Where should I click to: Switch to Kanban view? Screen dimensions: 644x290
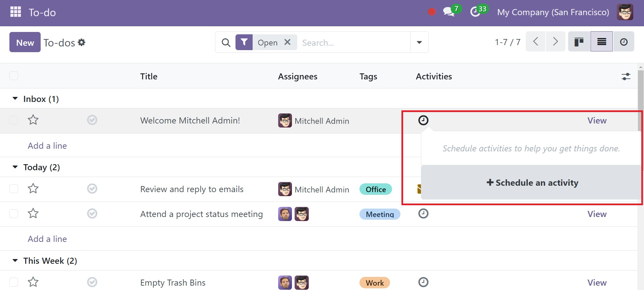[579, 42]
